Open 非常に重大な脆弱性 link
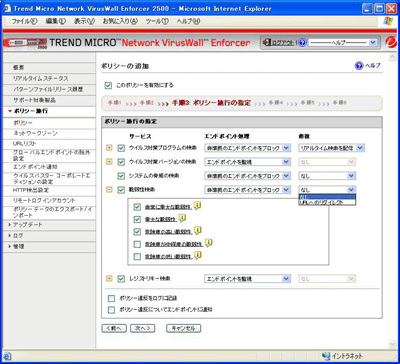Image resolution: width=400 pixels, height=364 pixels. click(168, 207)
